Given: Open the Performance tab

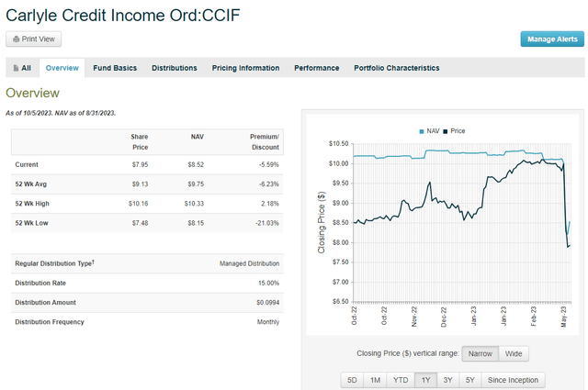Looking at the screenshot, I should point(316,68).
